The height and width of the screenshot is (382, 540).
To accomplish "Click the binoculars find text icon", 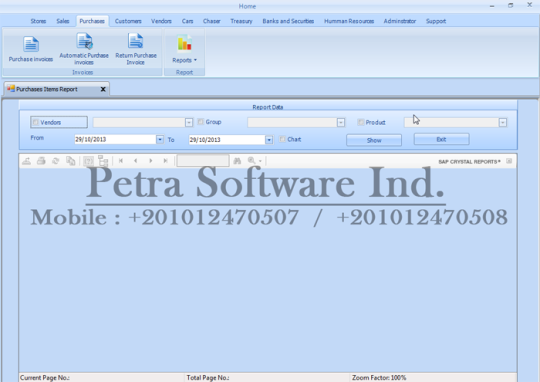I will [237, 161].
